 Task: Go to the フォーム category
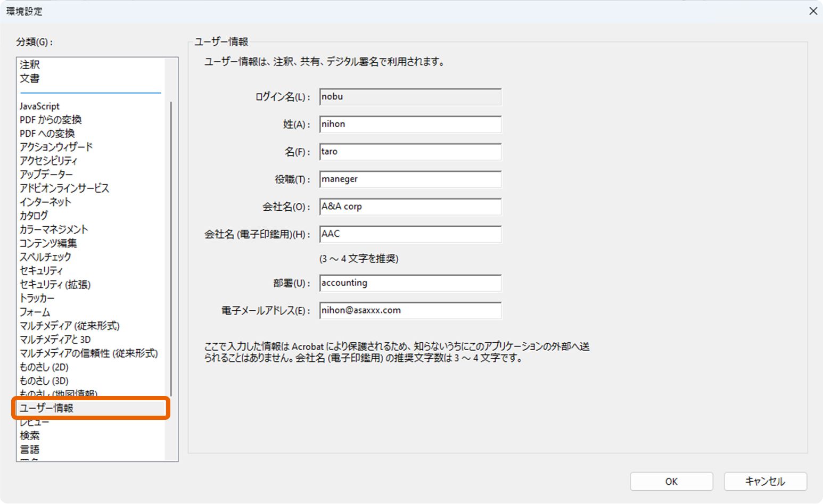[x=35, y=312]
